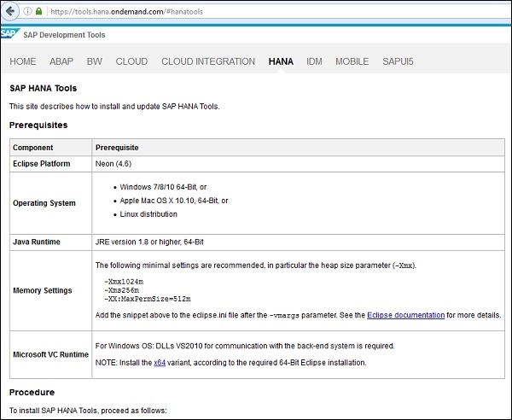
Task: Switch to the MOBILE tab
Action: [x=352, y=61]
